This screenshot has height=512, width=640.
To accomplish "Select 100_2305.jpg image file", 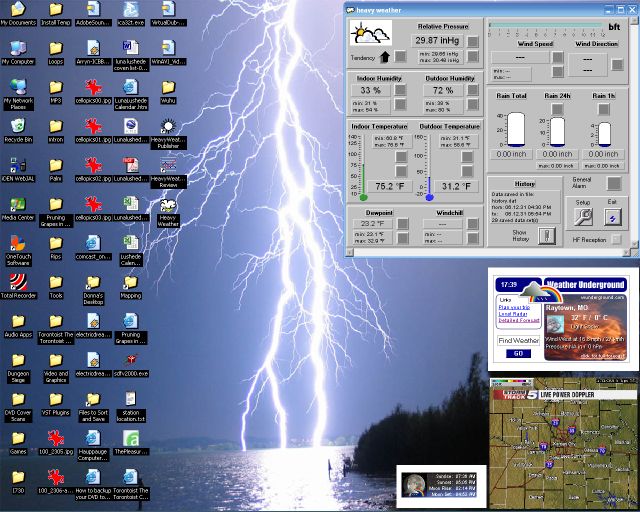I will [x=56, y=443].
